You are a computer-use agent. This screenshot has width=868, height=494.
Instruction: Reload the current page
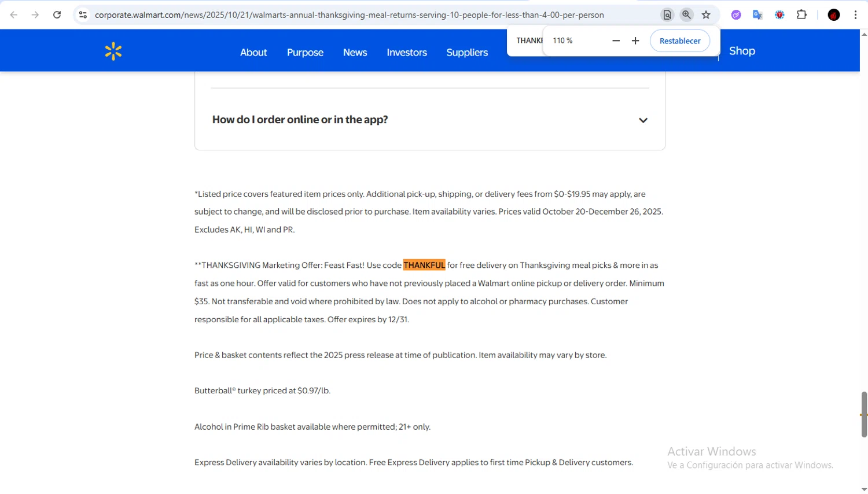pyautogui.click(x=57, y=15)
